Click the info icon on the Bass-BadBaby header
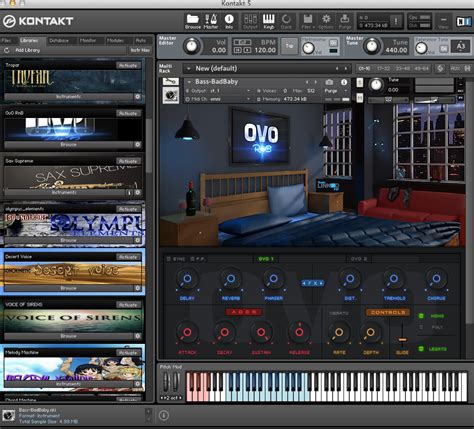The image size is (474, 429). point(344,82)
